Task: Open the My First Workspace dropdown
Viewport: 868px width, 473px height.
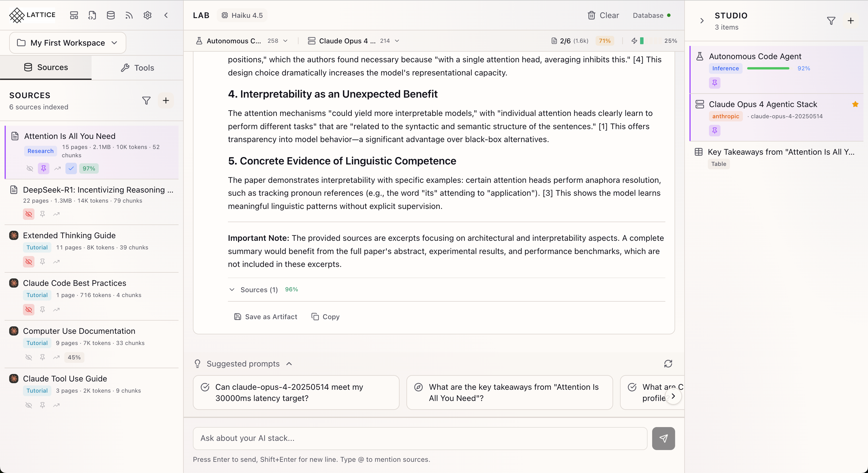Action: (68, 43)
